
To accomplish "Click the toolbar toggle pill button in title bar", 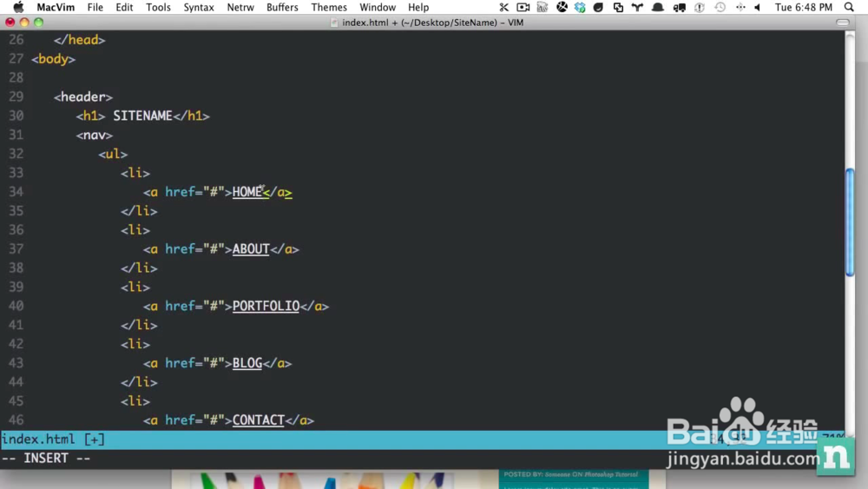I will coord(843,23).
